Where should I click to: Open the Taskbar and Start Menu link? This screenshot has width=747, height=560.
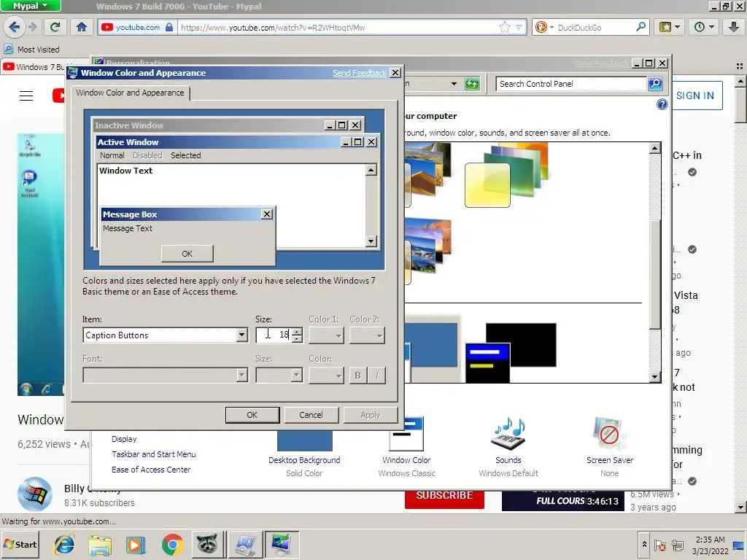pos(153,454)
